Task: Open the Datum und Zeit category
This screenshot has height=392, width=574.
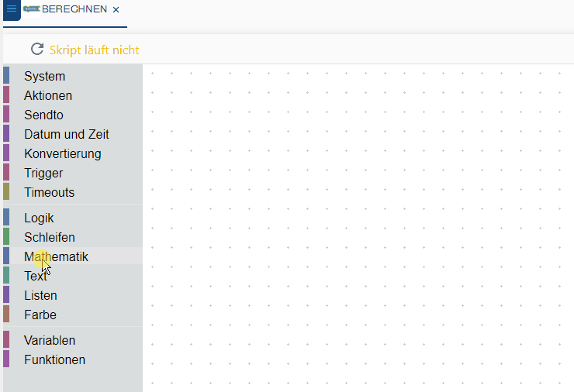Action: coord(73,134)
